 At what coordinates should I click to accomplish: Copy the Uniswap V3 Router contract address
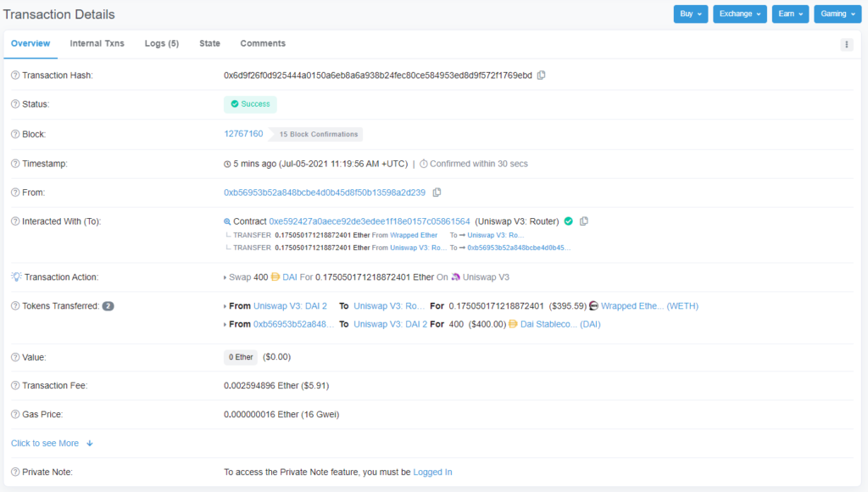[583, 221]
